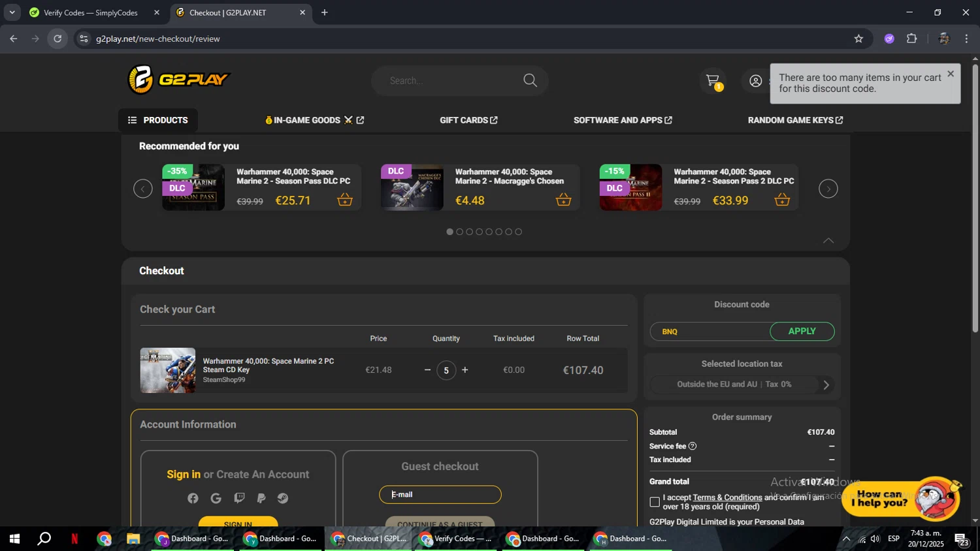
Task: Select eighth carousel pagination dot
Action: click(x=518, y=232)
